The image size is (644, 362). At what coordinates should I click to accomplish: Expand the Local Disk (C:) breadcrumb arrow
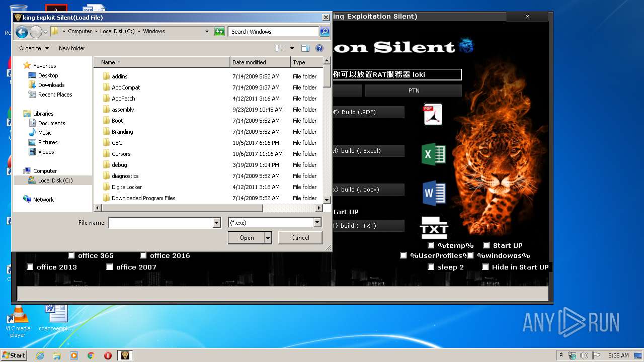[x=139, y=31]
